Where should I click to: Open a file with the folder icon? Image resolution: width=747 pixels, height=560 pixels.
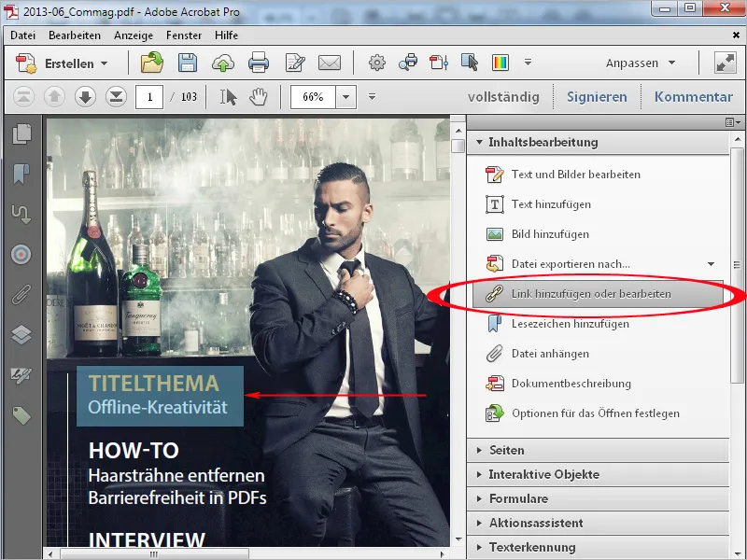click(152, 63)
